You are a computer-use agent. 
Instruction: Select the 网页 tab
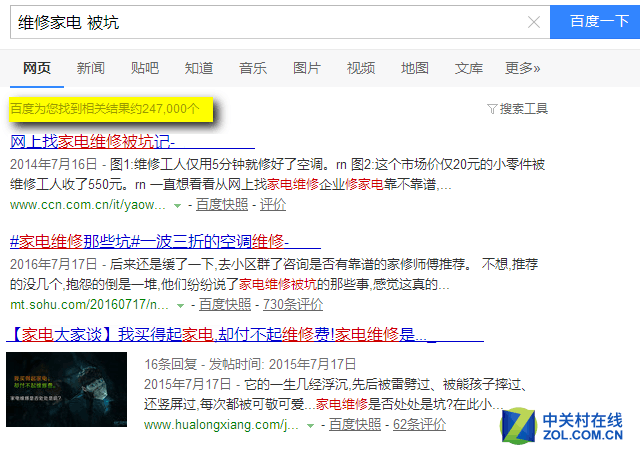click(x=37, y=68)
